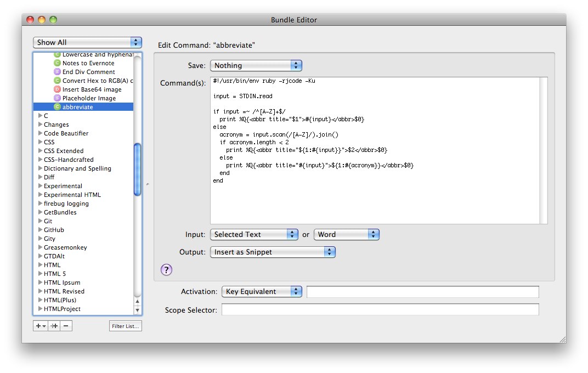Viewport: 588px width, 373px height.
Task: Open the Activation Key Equivalent dropdown
Action: pyautogui.click(x=262, y=291)
